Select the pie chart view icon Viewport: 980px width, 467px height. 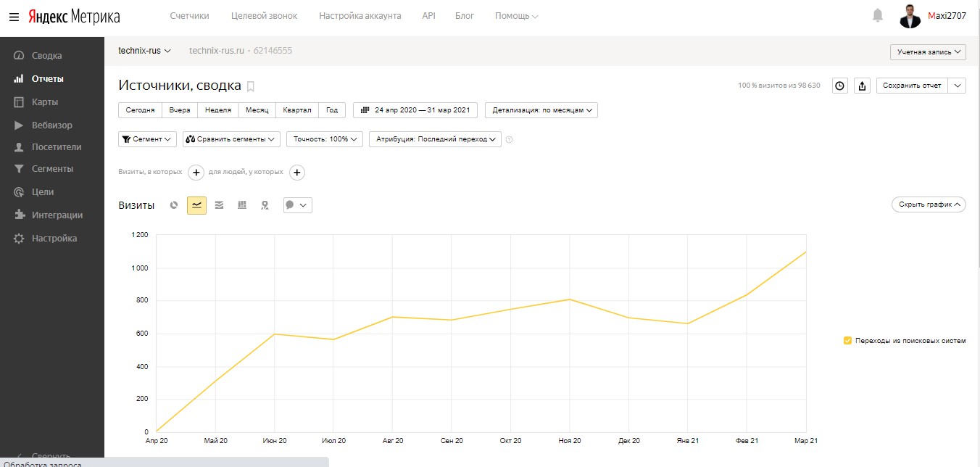[174, 205]
